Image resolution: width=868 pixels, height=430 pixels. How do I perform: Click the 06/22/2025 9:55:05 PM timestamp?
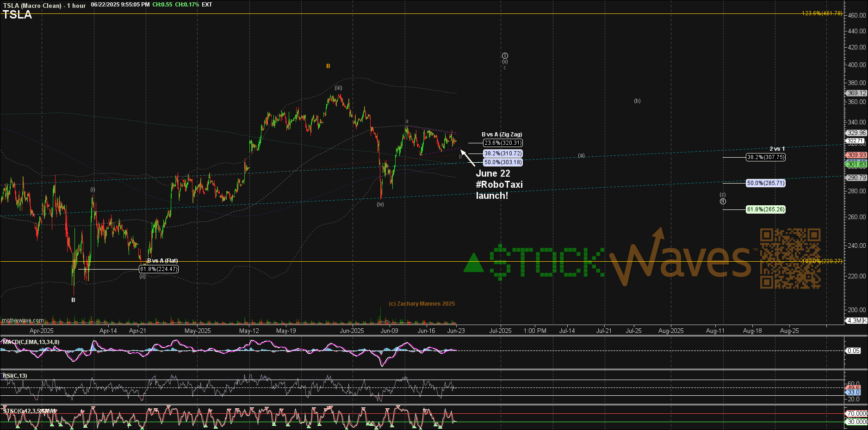point(120,5)
